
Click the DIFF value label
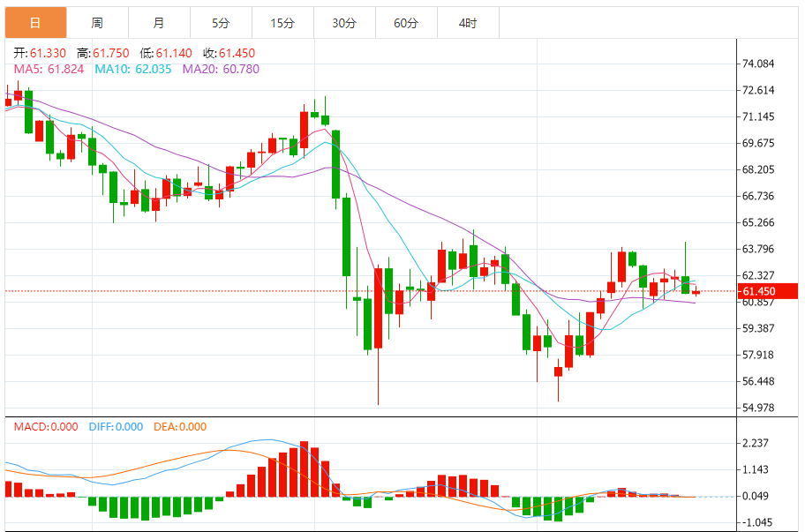pos(116,427)
